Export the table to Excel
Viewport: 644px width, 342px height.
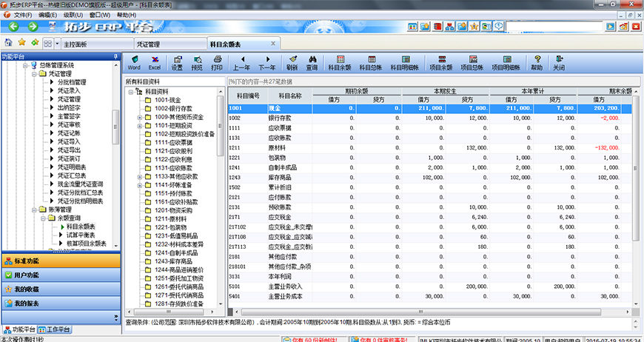pyautogui.click(x=155, y=62)
